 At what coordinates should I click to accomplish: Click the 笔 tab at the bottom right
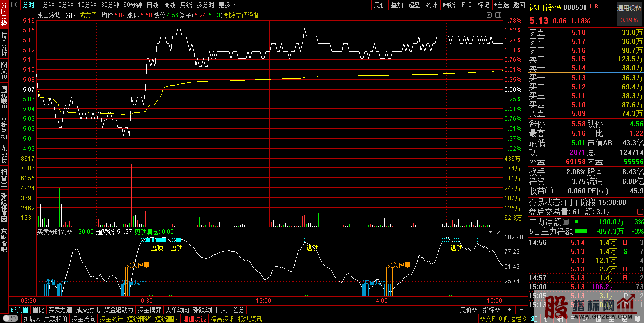(534, 319)
